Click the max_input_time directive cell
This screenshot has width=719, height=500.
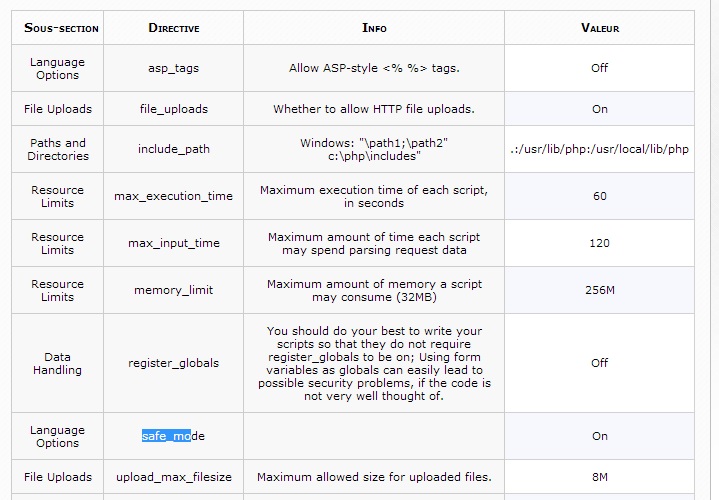click(174, 243)
